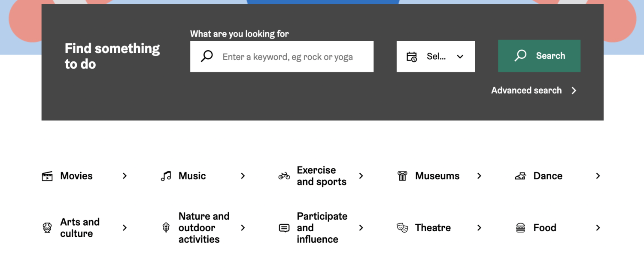Click the Music note icon
The image size is (644, 275).
coord(166,176)
